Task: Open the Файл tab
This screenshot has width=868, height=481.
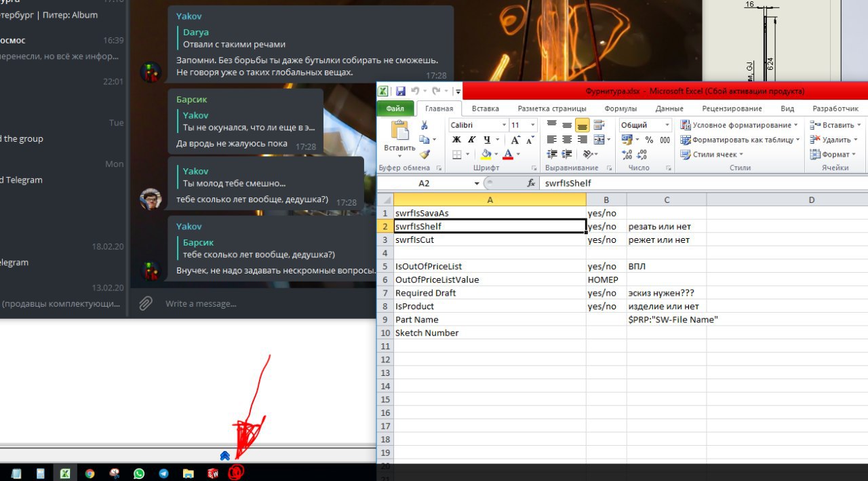Action: (395, 109)
